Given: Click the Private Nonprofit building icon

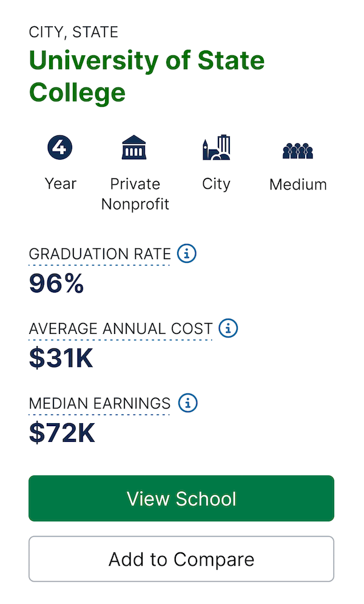Looking at the screenshot, I should [x=134, y=147].
